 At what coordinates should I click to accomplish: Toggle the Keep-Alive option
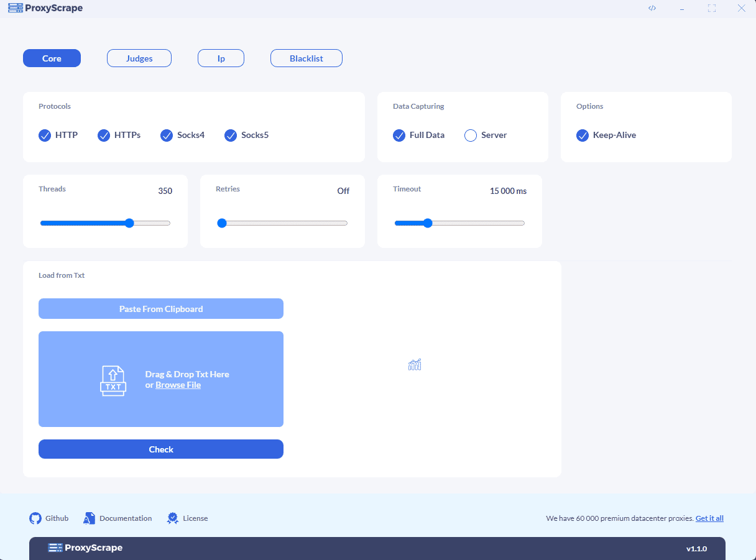(x=583, y=135)
